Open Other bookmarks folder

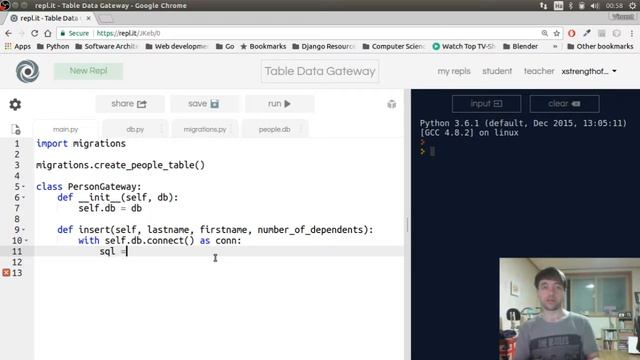click(600, 47)
